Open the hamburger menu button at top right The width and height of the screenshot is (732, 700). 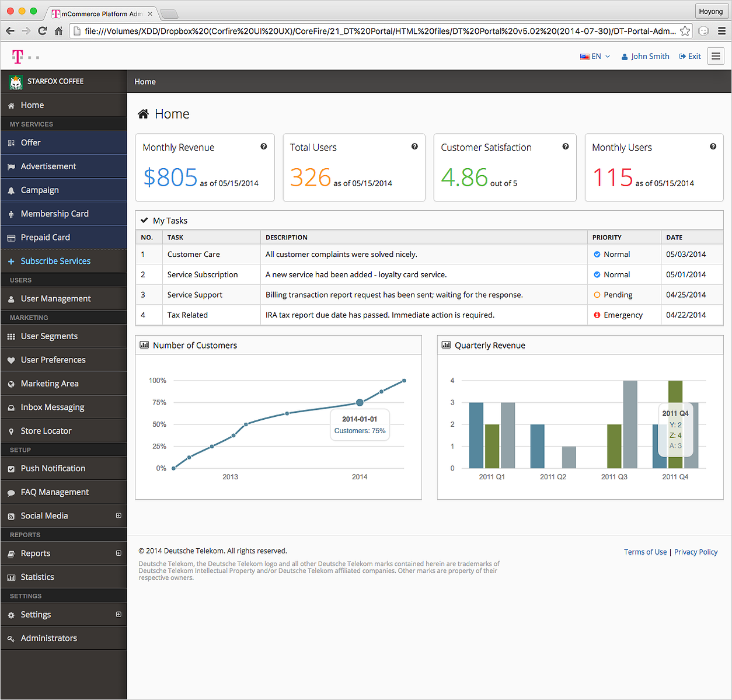(x=716, y=56)
